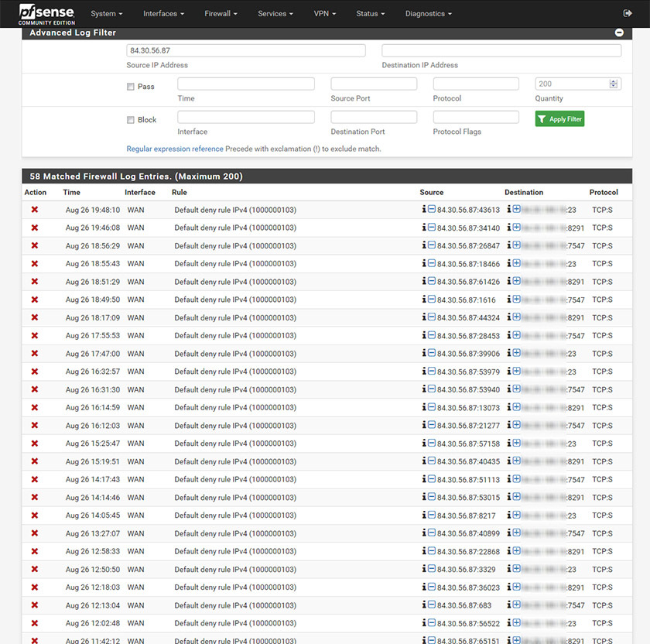Click the source text 84.30.56.87:683

[464, 605]
